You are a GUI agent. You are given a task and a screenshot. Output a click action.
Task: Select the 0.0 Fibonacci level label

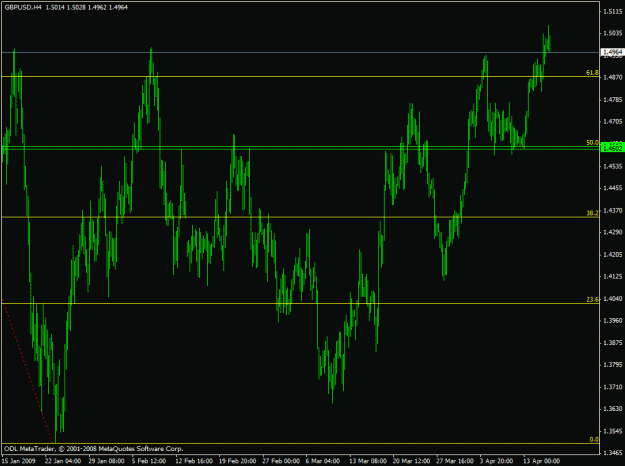594,439
